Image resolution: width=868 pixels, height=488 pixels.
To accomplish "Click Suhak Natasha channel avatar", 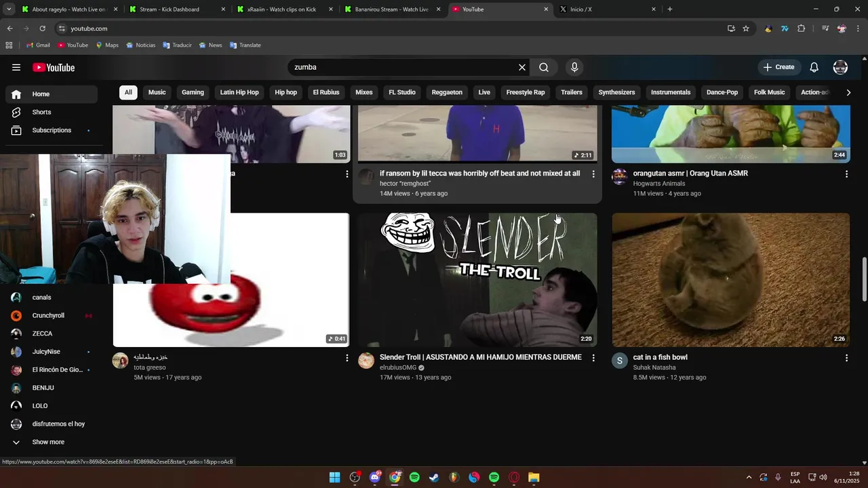I will coord(620,361).
